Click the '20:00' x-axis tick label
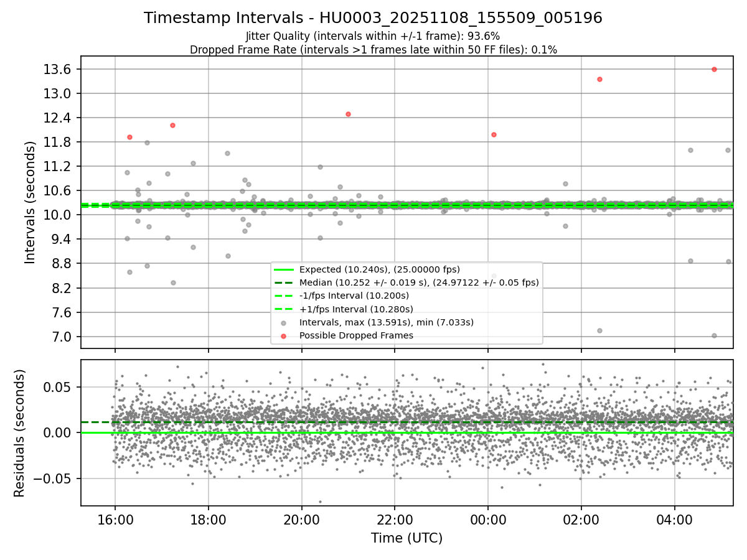The height and width of the screenshot is (560, 747). [x=301, y=519]
